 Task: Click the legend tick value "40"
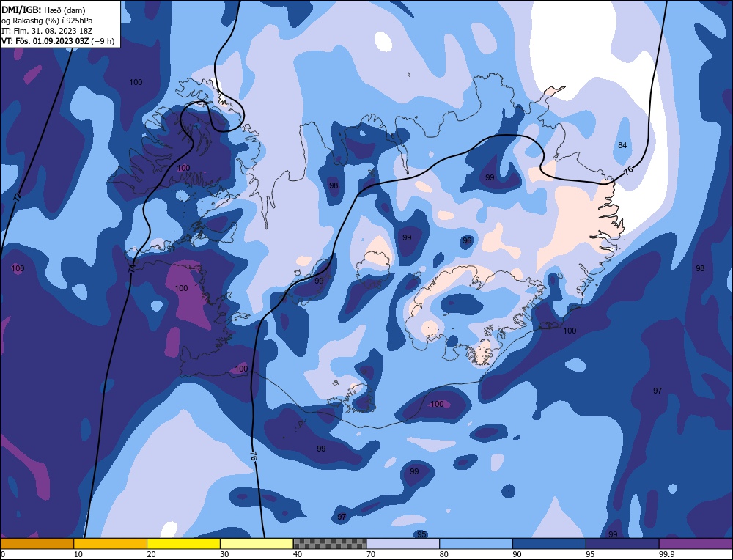[x=298, y=554]
